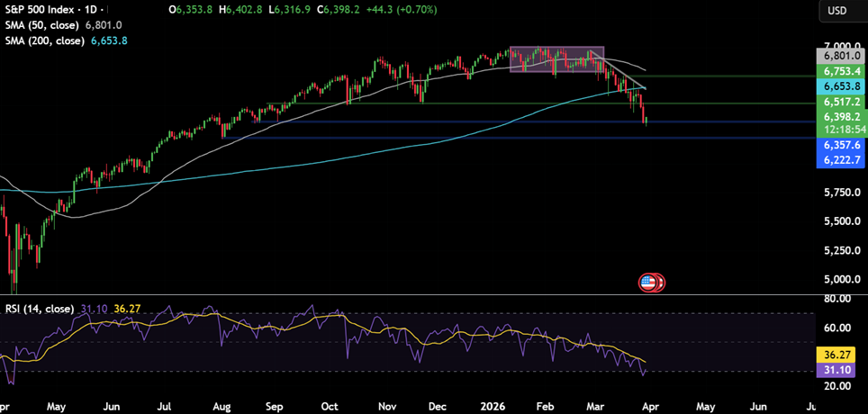Click the yellow 36.27 RSI average label

pos(841,355)
